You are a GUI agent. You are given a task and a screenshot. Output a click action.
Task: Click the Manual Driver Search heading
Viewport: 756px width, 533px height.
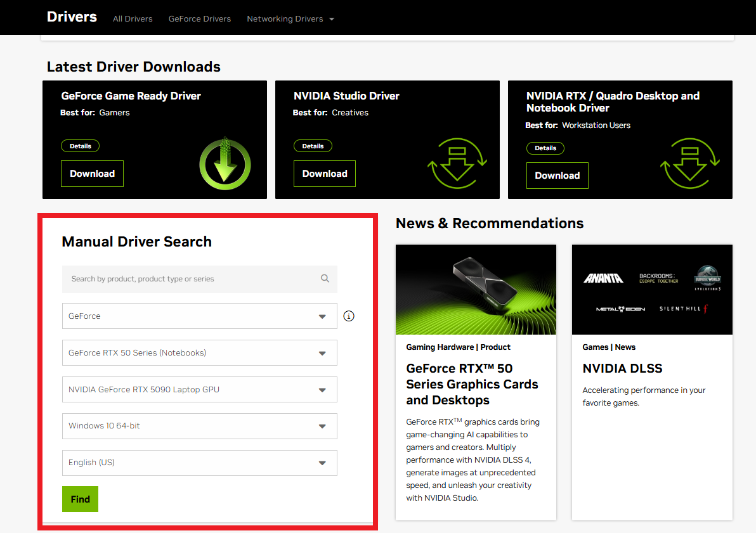pos(137,241)
